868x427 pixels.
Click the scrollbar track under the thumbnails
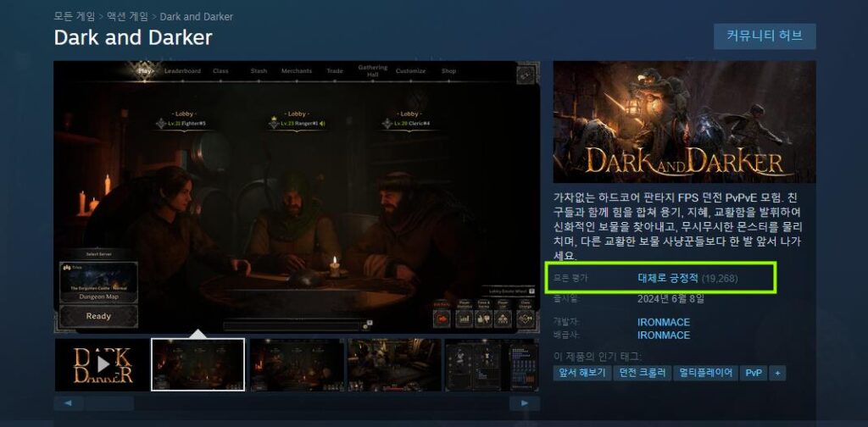click(x=297, y=403)
